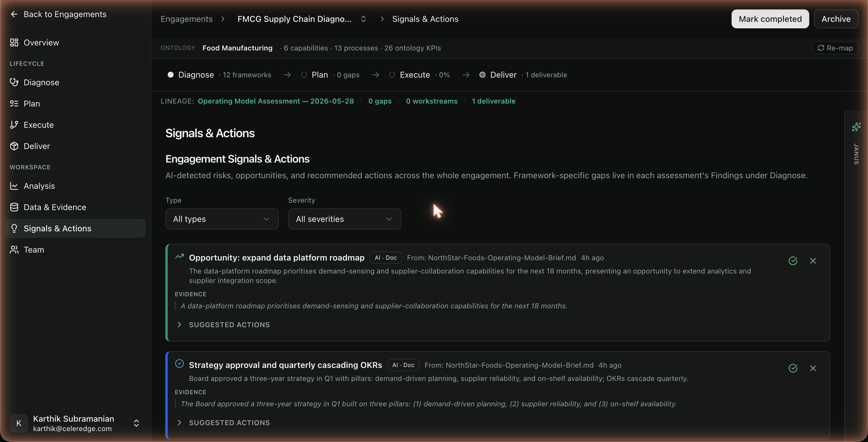Screen dimensions: 868x442
Task: Open the FMCG Supply Chain engagement switcher
Action: pyautogui.click(x=301, y=19)
